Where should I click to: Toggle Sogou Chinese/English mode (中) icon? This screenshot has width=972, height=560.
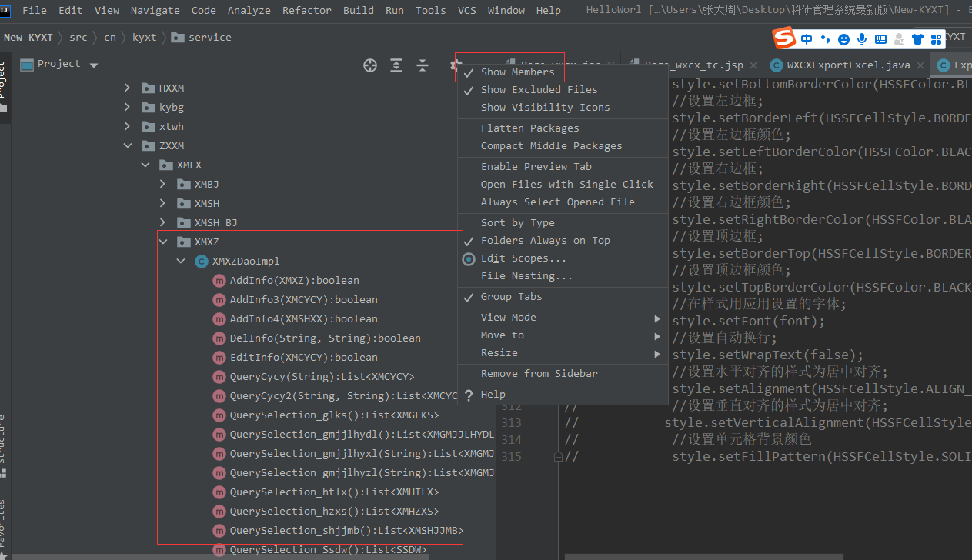click(807, 38)
